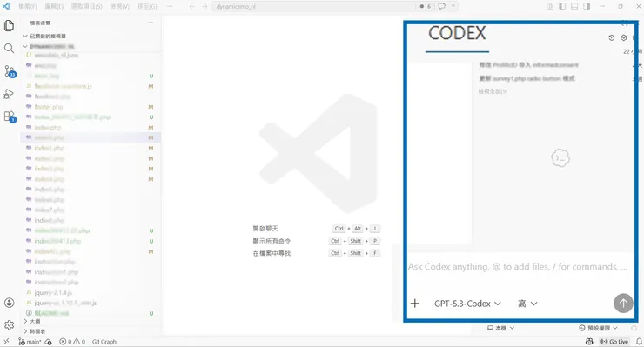Go back with the left arrow
Screen dimensions: 644x347
pyautogui.click(x=191, y=7)
